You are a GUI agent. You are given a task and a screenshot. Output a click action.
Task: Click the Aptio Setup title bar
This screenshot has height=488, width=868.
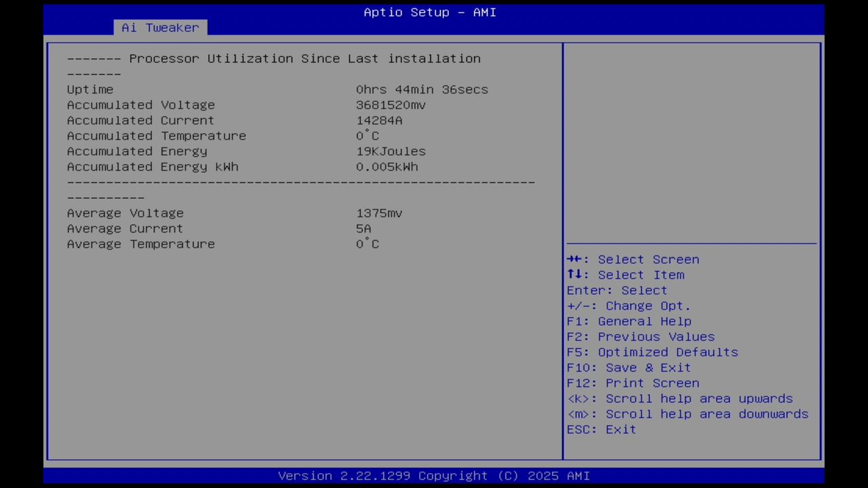tap(430, 12)
